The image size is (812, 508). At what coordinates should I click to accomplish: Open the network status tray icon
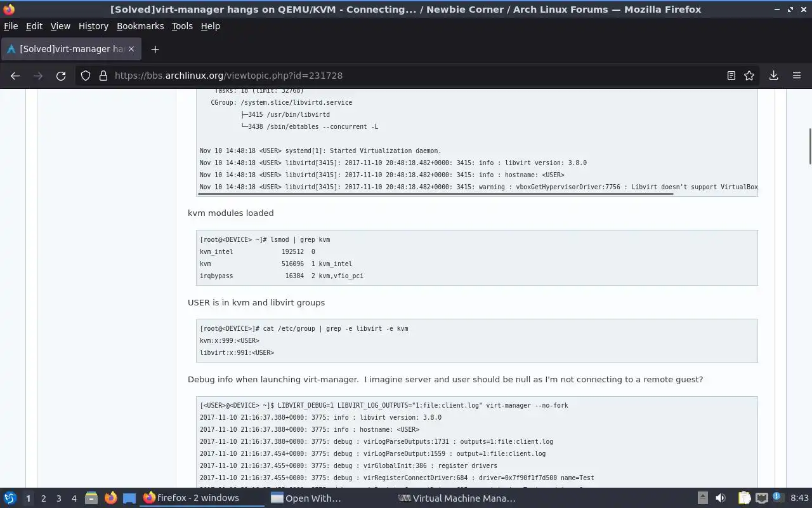tap(762, 498)
